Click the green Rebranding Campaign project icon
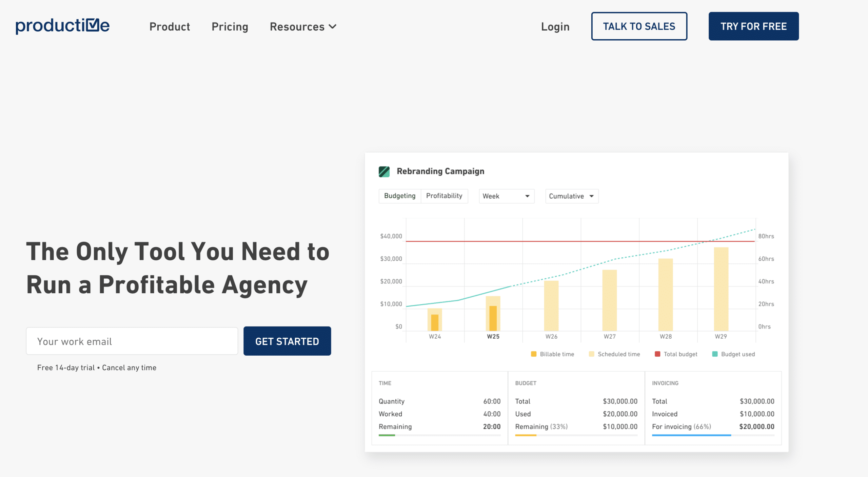 click(x=384, y=172)
